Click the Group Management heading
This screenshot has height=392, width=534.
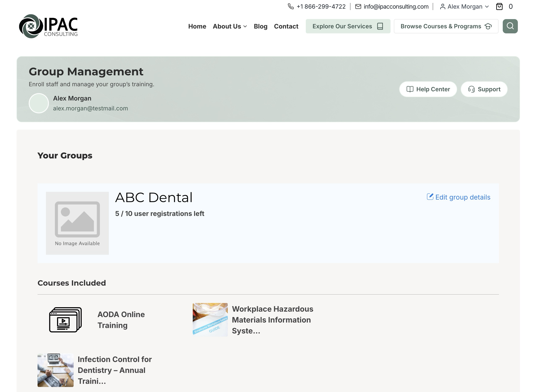(x=86, y=71)
